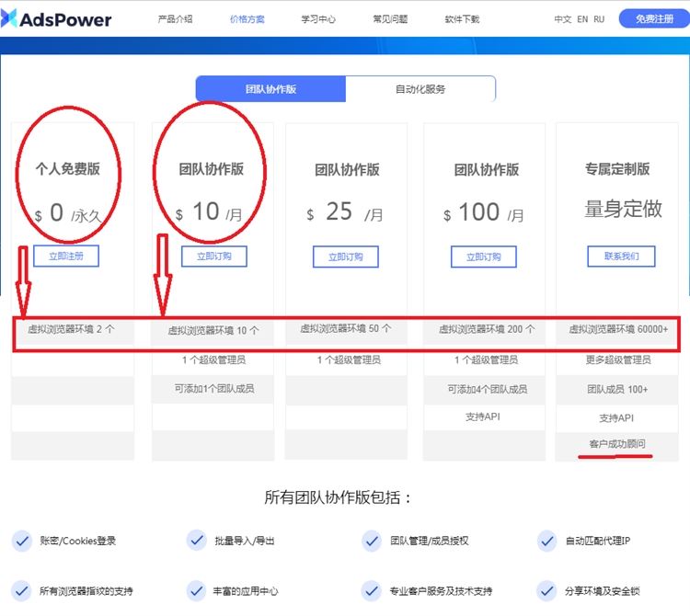The width and height of the screenshot is (690, 616).
Task: Click 更多超级管理员 text
Action: point(618,360)
